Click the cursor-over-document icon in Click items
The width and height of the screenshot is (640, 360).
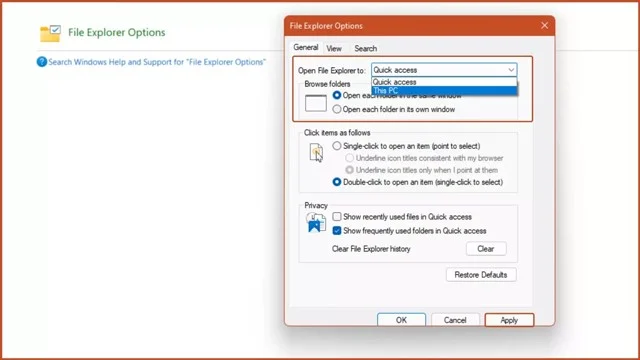[316, 153]
